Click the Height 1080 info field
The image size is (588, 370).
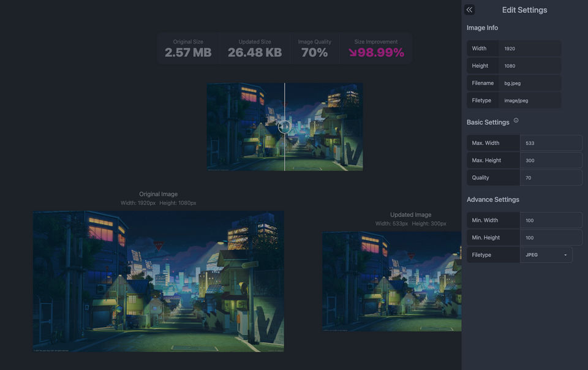[x=530, y=66]
